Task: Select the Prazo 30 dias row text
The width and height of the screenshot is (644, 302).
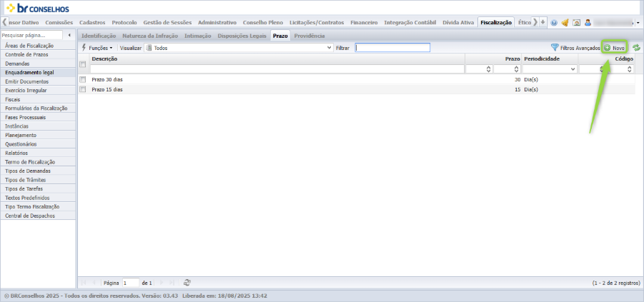Action: click(107, 79)
